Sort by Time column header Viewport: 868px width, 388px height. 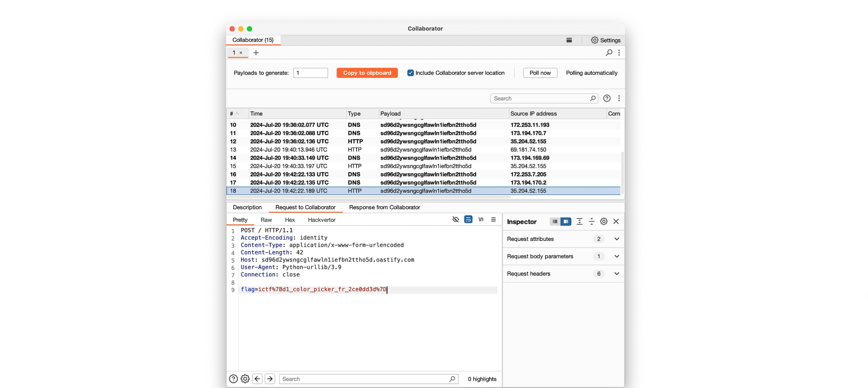(297, 114)
